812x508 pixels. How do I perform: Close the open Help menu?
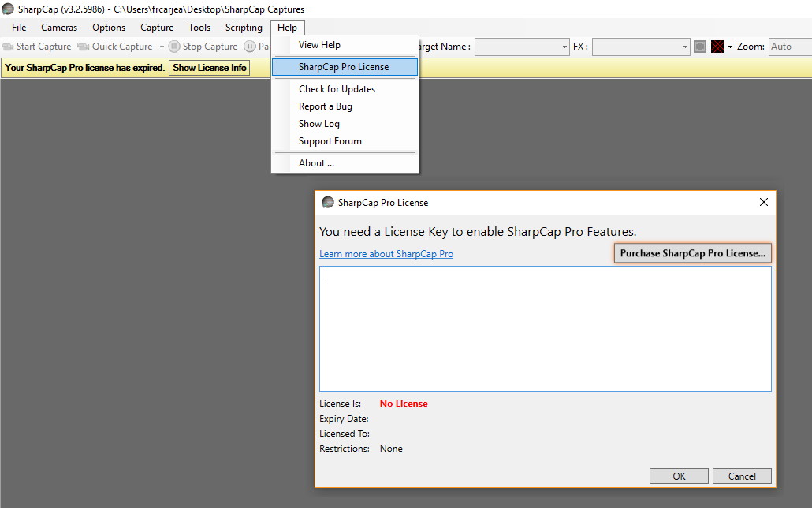(288, 28)
